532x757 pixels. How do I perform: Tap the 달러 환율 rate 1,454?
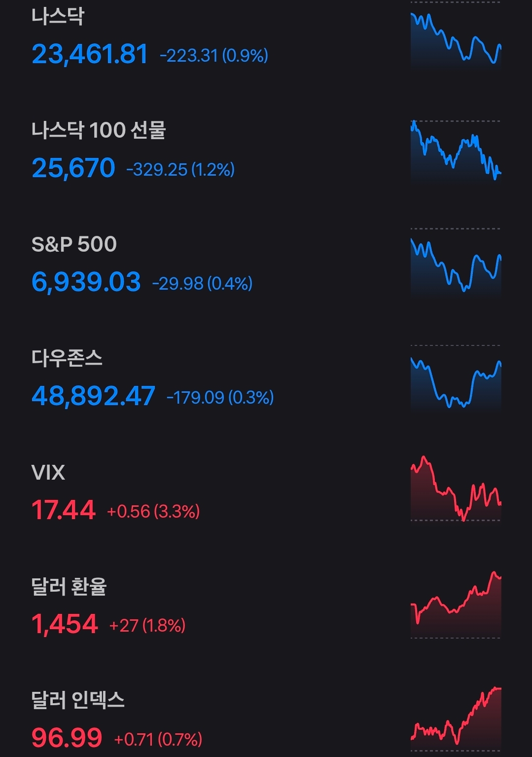coord(65,624)
